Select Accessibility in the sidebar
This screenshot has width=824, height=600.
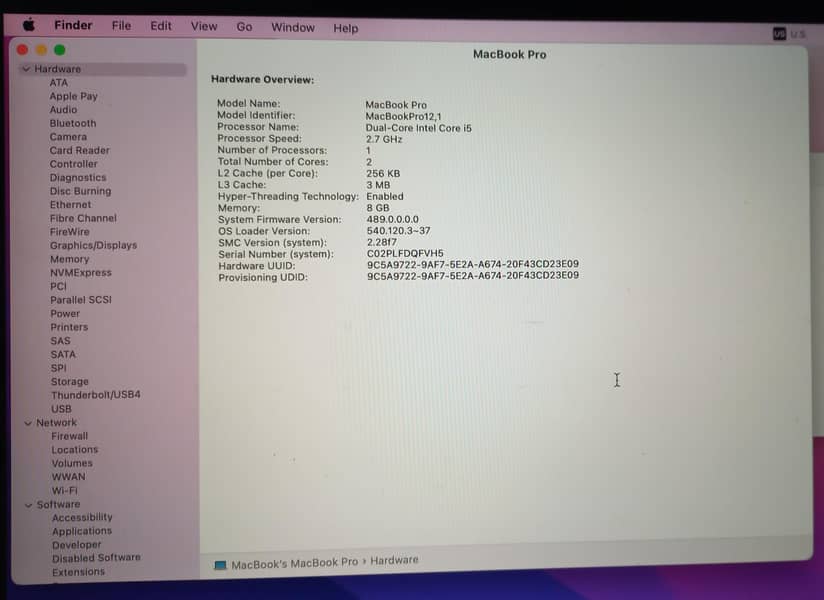point(83,518)
